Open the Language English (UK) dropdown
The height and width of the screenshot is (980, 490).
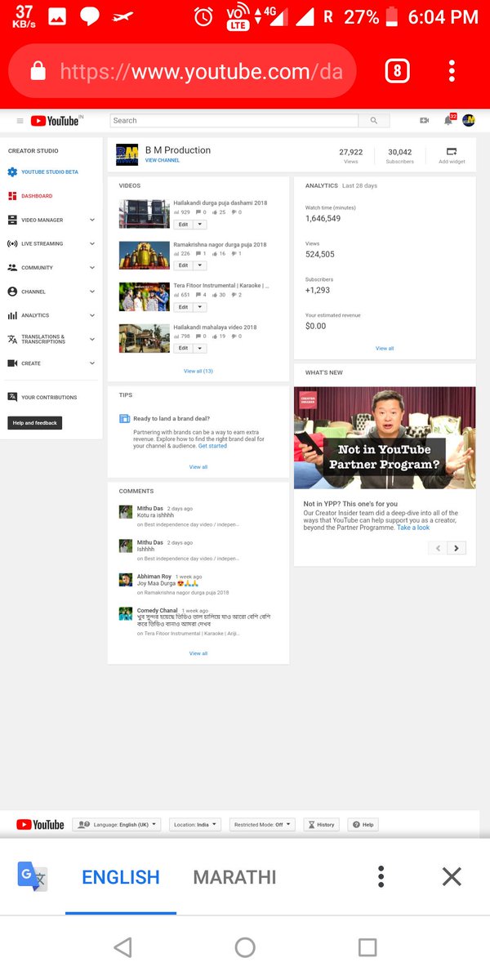(117, 825)
